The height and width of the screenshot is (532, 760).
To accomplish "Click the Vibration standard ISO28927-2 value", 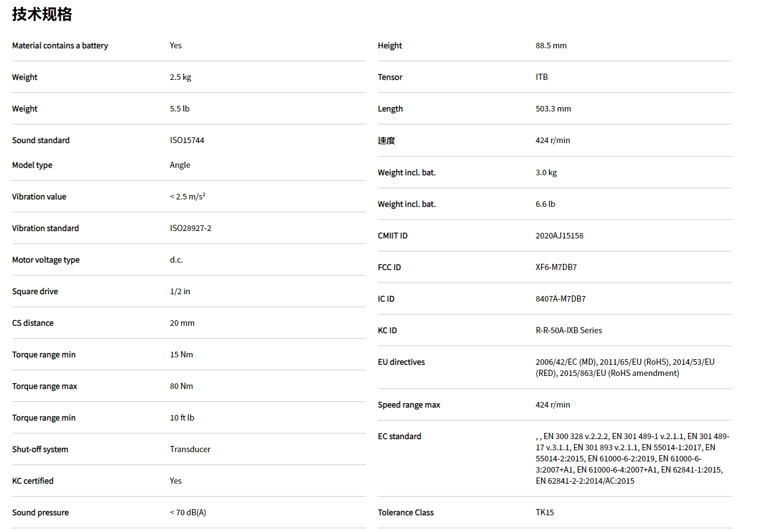I will point(190,229).
